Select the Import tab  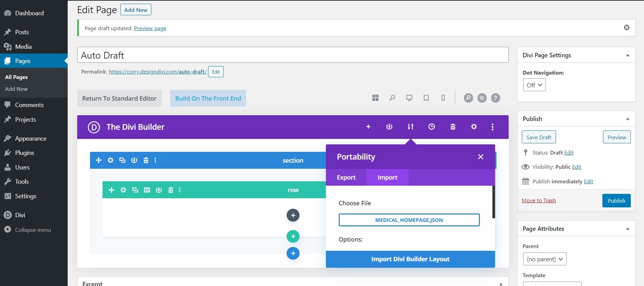coord(387,177)
